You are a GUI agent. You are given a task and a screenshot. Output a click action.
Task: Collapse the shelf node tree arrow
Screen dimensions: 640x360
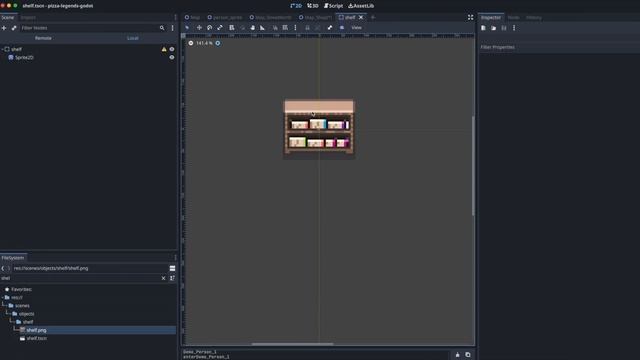pyautogui.click(x=2, y=49)
